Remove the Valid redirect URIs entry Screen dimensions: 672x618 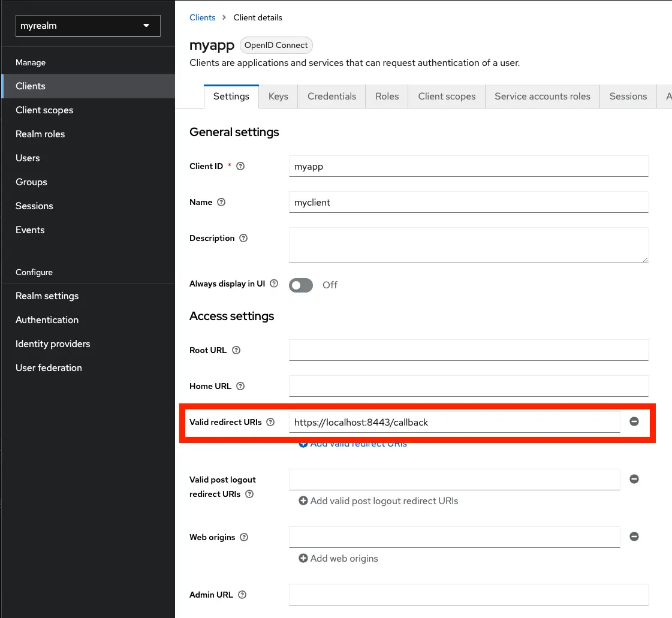[x=634, y=421]
